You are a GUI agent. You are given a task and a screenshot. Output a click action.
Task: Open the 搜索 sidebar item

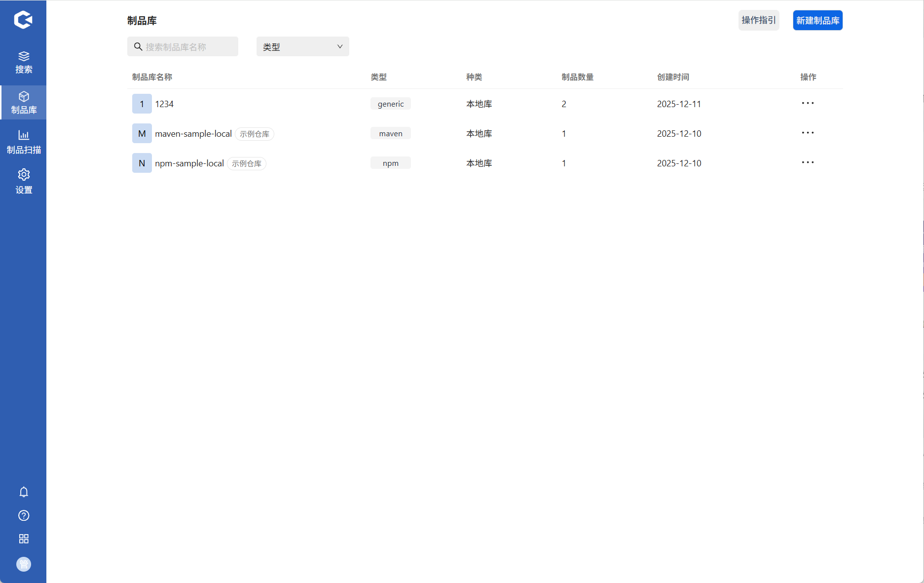24,63
